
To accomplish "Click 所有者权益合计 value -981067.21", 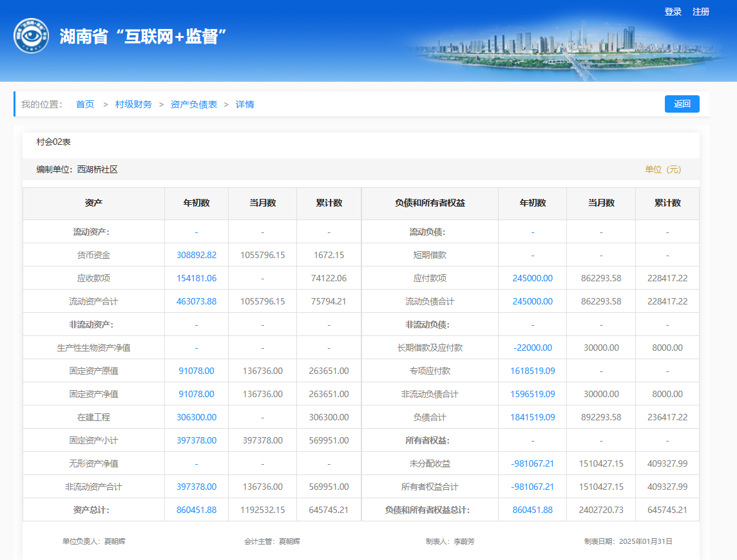I will 533,487.
